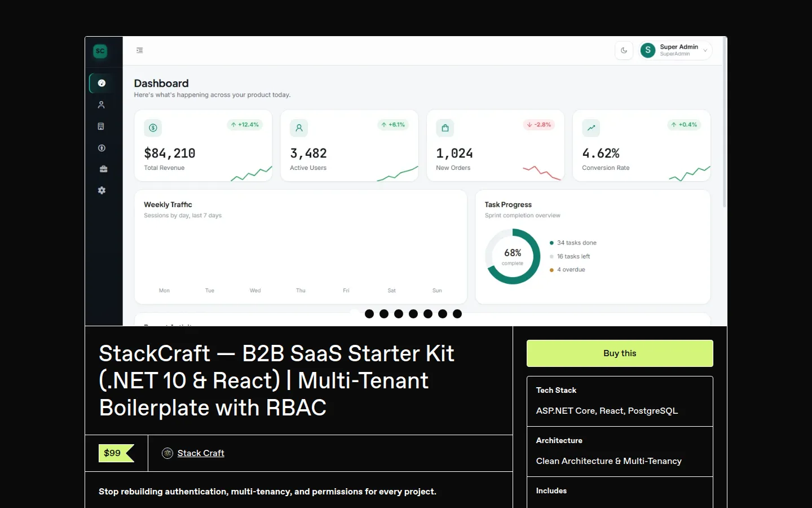812x508 pixels.
Task: Click the grey dot beside 16 tasks left
Action: click(551, 256)
